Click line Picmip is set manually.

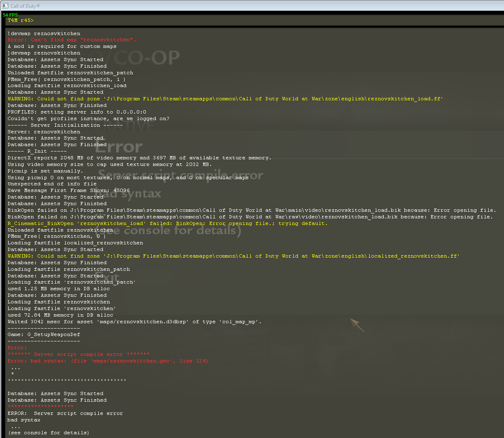click(45, 171)
